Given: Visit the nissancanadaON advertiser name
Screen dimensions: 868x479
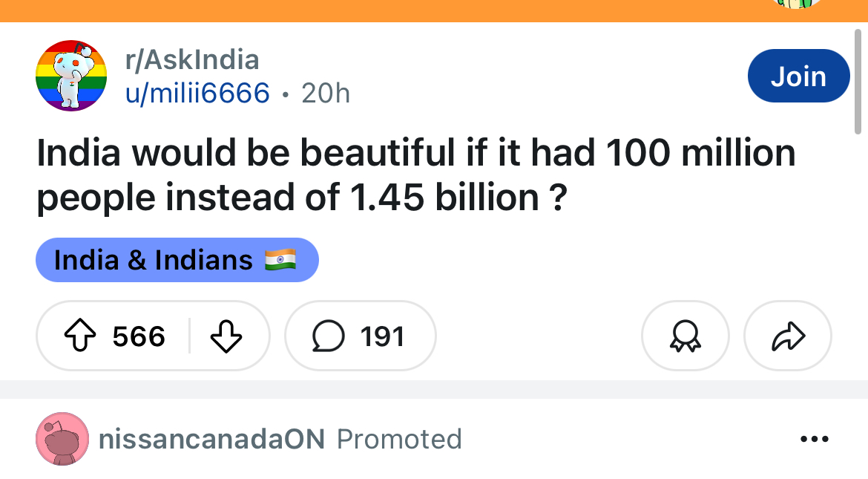Looking at the screenshot, I should (x=211, y=439).
